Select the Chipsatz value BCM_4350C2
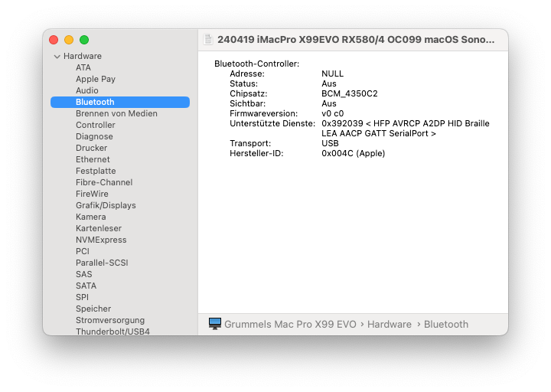 click(350, 93)
